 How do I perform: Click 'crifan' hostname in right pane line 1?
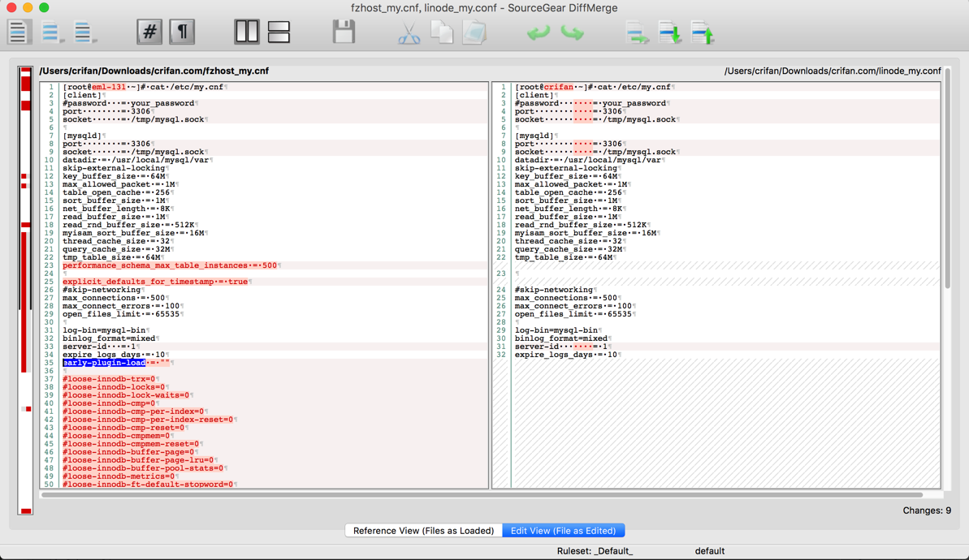559,87
